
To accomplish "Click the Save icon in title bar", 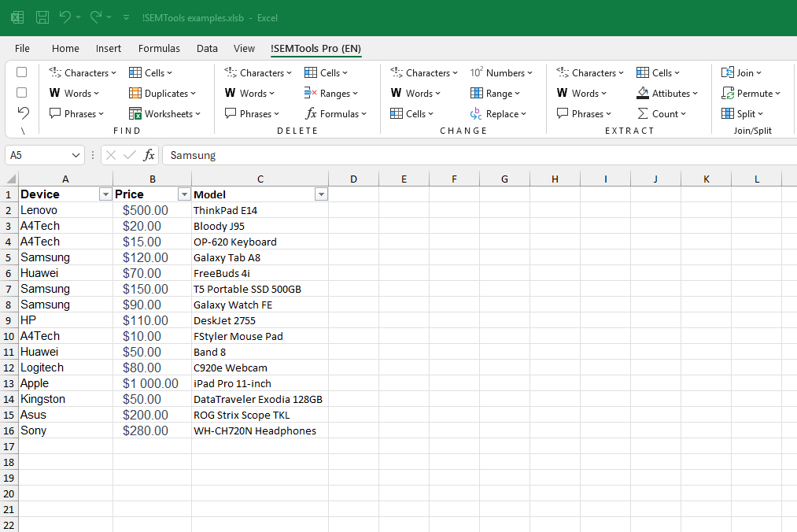I will pos(42,17).
